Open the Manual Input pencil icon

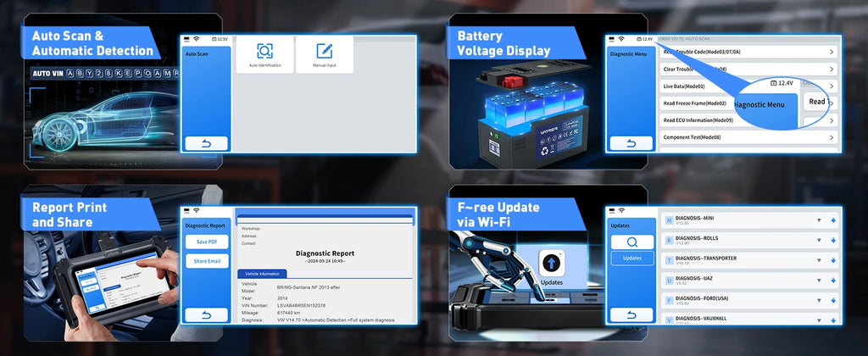tap(324, 52)
